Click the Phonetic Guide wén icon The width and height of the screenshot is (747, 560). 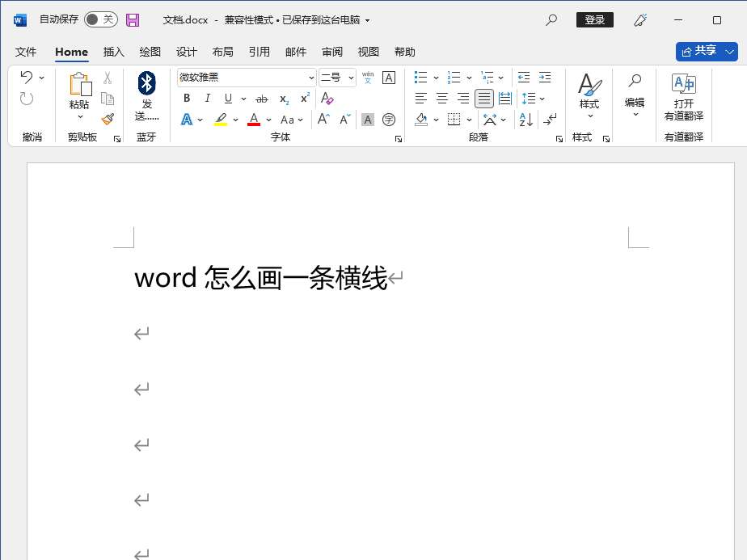click(368, 77)
